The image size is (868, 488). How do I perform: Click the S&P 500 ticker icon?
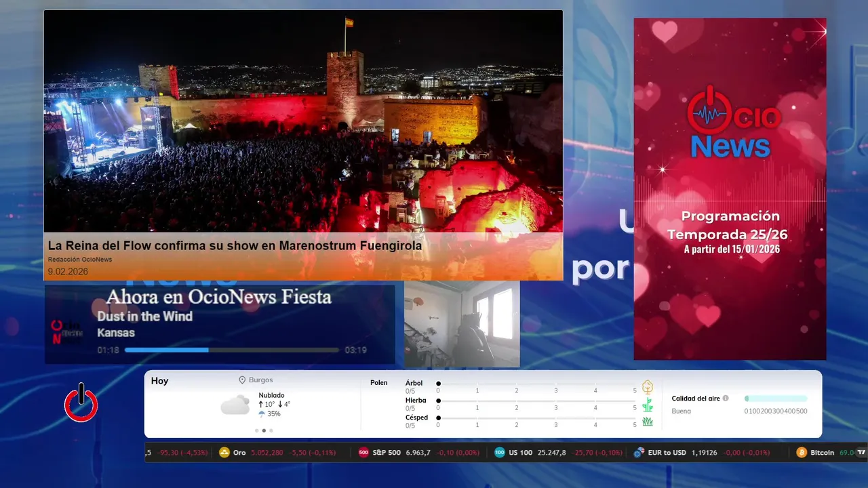pos(363,453)
